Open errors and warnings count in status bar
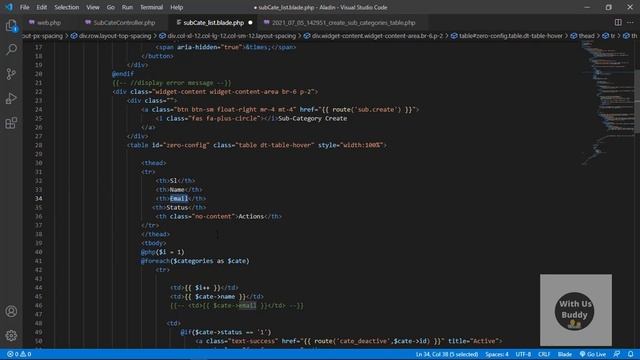 pos(19,354)
